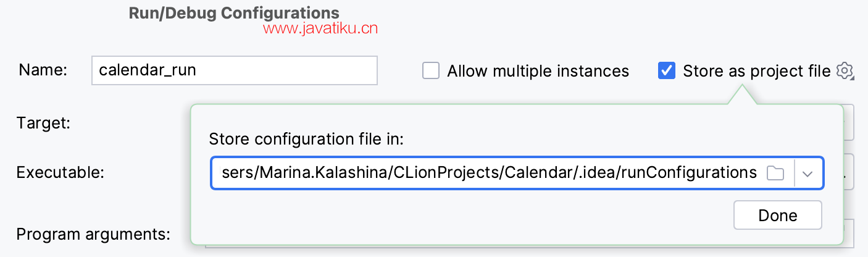Image resolution: width=868 pixels, height=257 pixels.
Task: Click the visible edge of Program arguments field
Action: (849, 234)
